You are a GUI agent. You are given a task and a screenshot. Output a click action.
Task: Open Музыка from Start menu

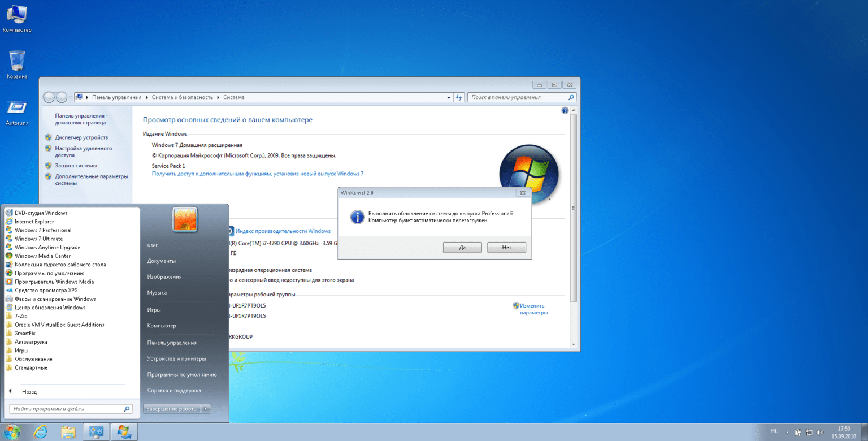[157, 293]
